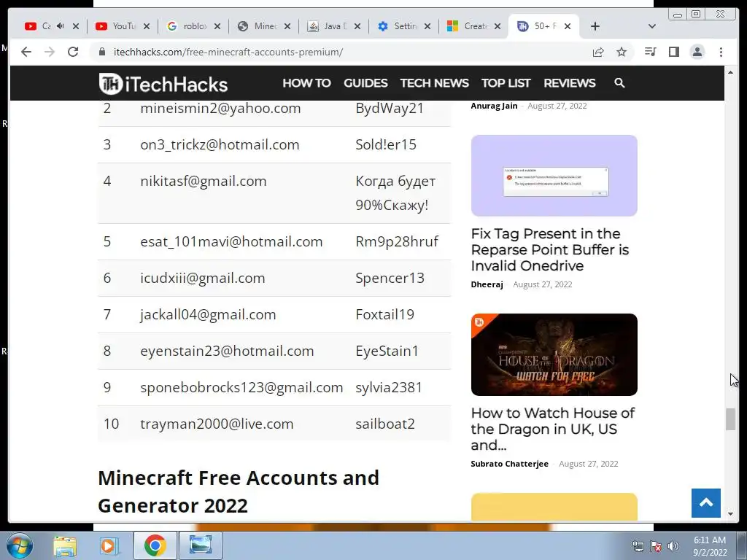The image size is (747, 560).
Task: Open the Windows Start orb
Action: click(20, 545)
